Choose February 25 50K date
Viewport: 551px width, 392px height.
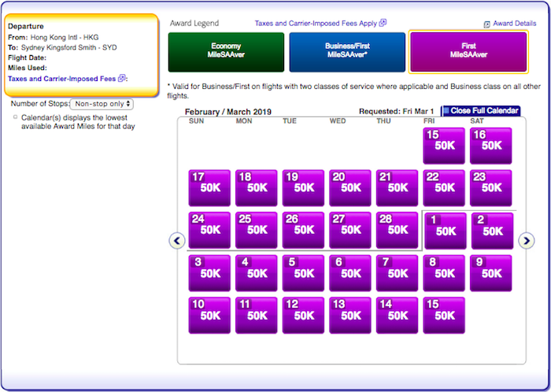point(256,230)
